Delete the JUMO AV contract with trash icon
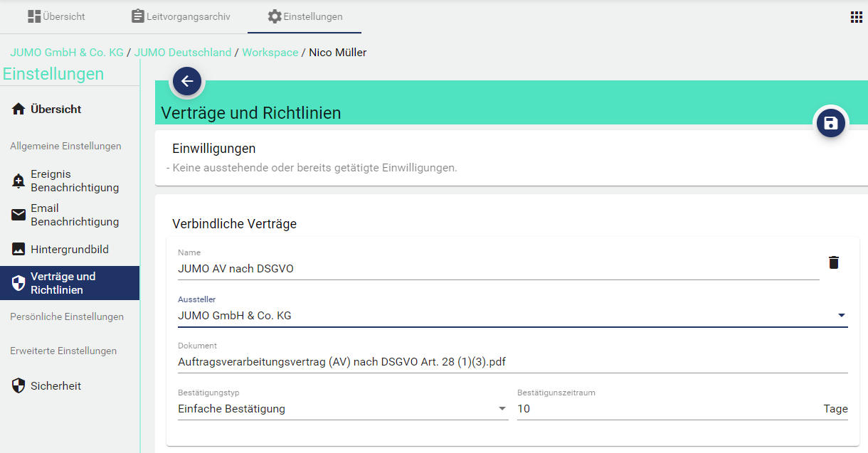The image size is (868, 453). click(834, 262)
